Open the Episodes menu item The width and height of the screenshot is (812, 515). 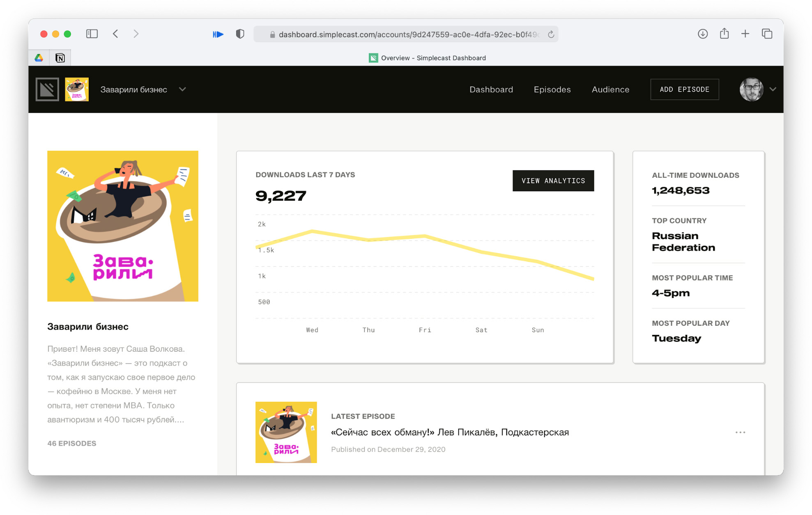[x=552, y=89]
